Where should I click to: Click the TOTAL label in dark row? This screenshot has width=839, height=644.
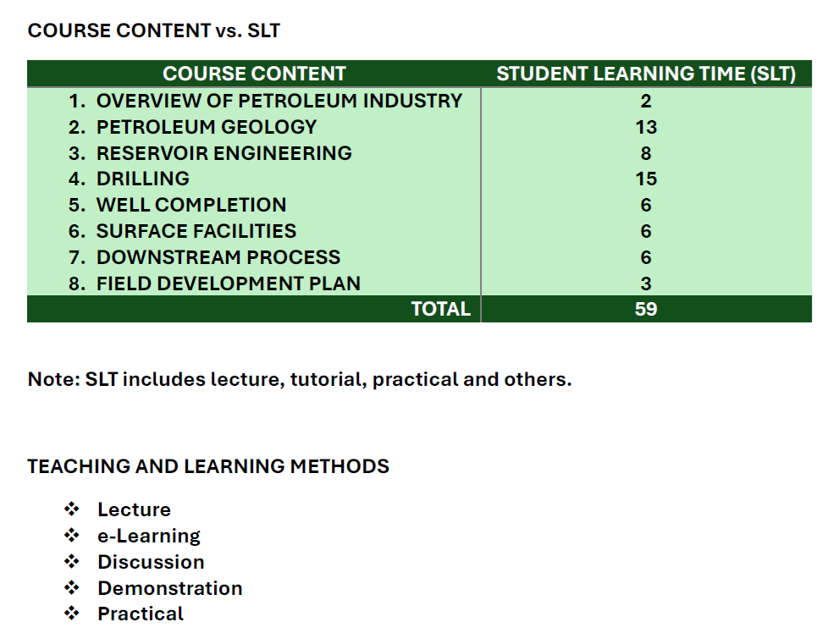click(440, 309)
